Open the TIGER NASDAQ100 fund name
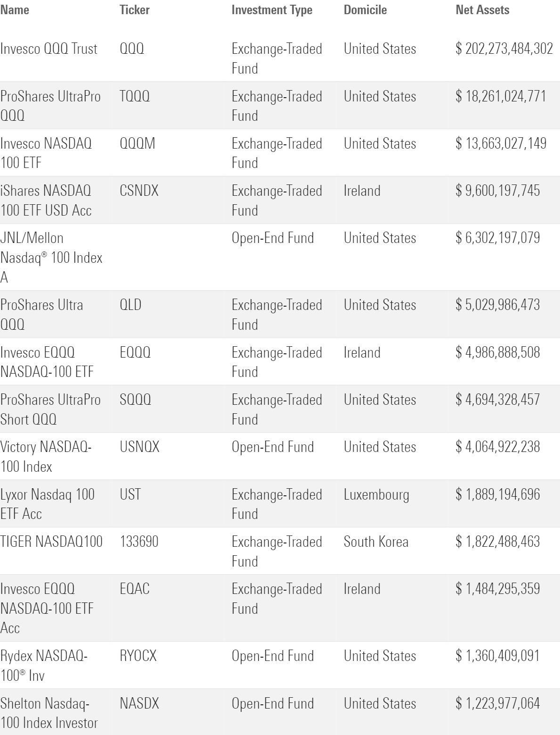This screenshot has width=560, height=735. [x=51, y=542]
